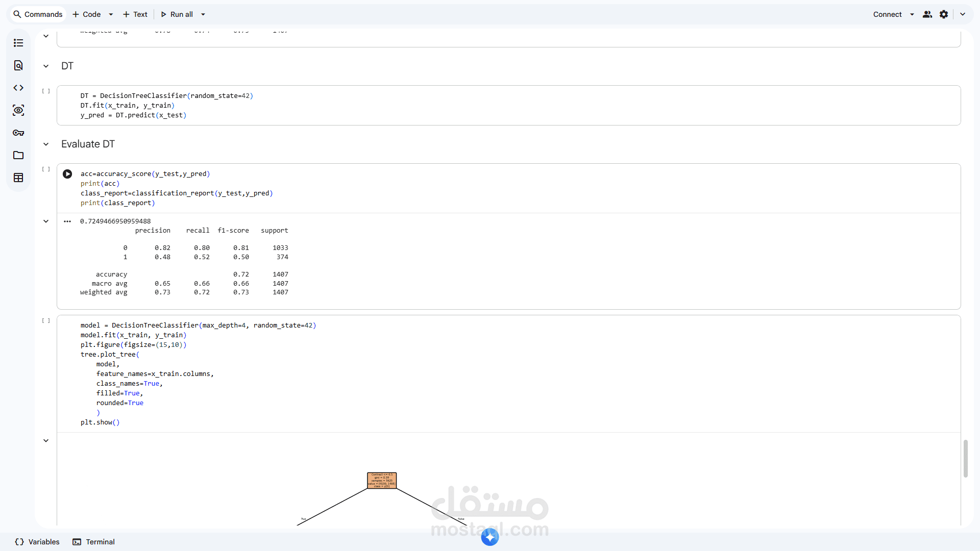Run the accuracy_score code cell
Viewport: 980px width, 551px height.
tap(67, 174)
